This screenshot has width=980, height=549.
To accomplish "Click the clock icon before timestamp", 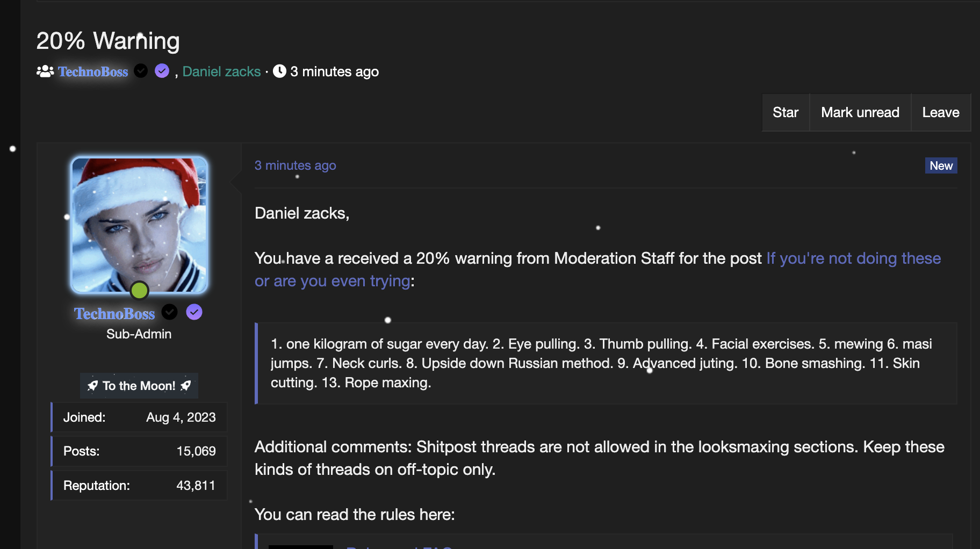I will (279, 71).
